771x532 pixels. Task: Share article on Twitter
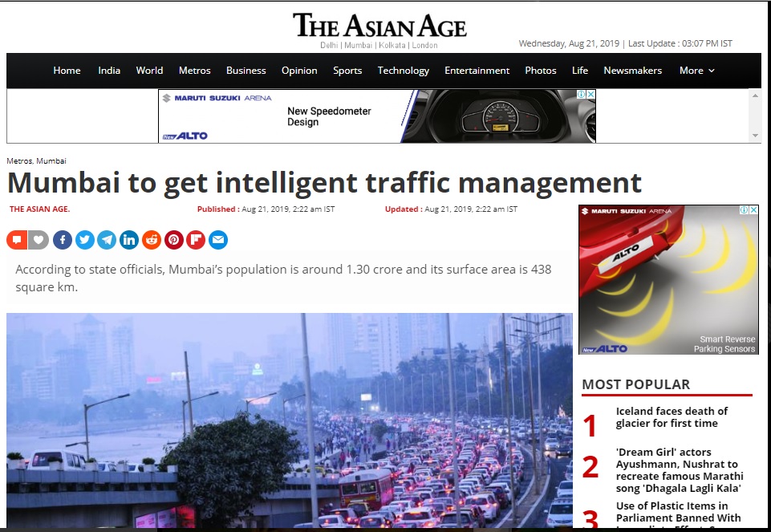tap(84, 240)
